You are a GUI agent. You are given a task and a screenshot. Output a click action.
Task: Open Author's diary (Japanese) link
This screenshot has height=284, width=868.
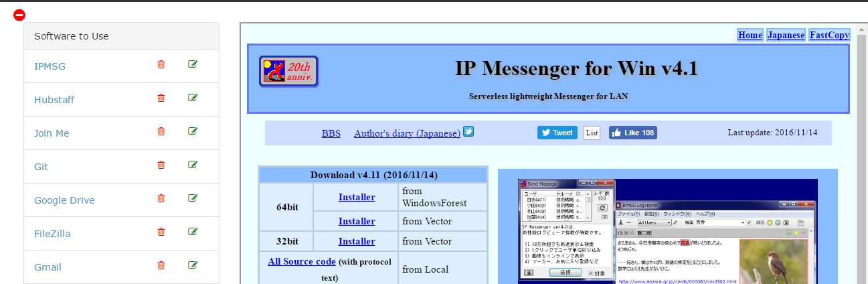click(407, 133)
